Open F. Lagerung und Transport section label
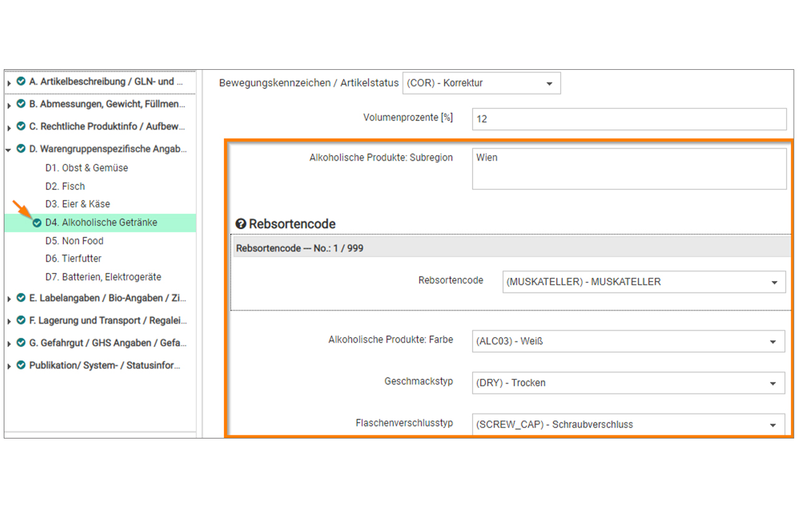798x532 pixels. 108,321
